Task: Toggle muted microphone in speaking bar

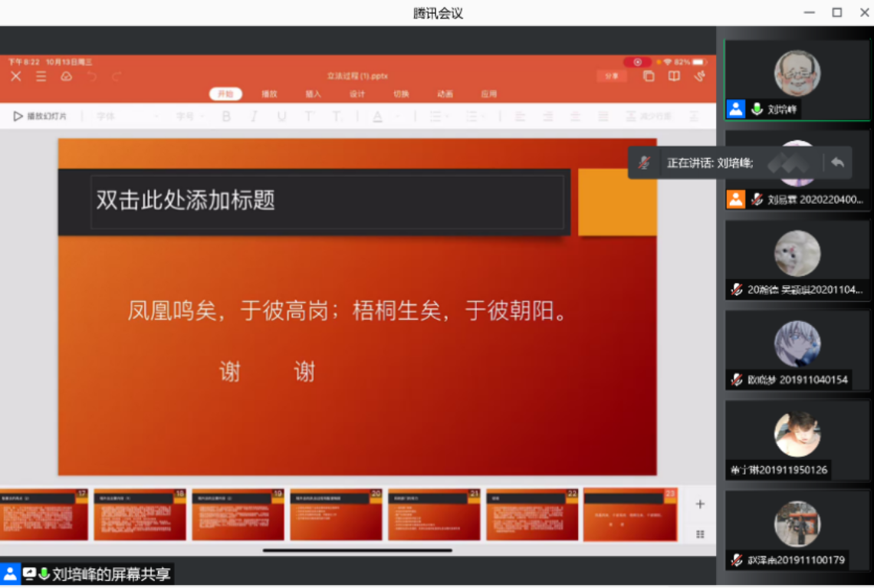Action: click(645, 163)
